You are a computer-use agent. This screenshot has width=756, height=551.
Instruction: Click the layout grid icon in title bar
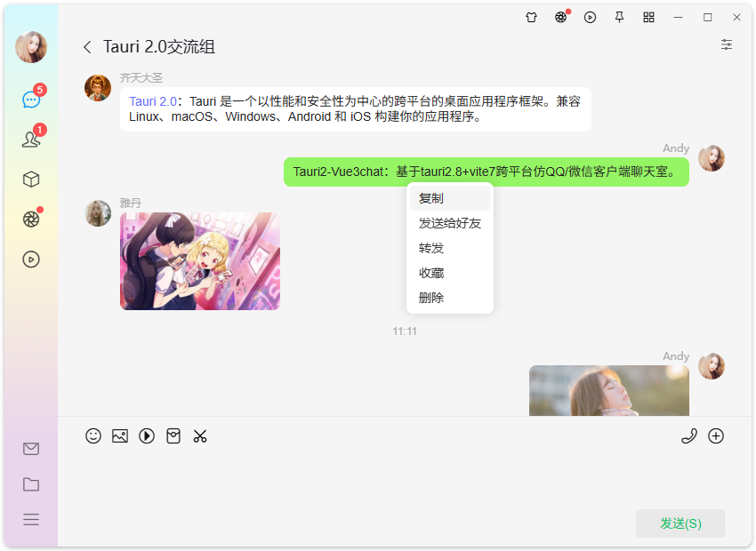[648, 17]
